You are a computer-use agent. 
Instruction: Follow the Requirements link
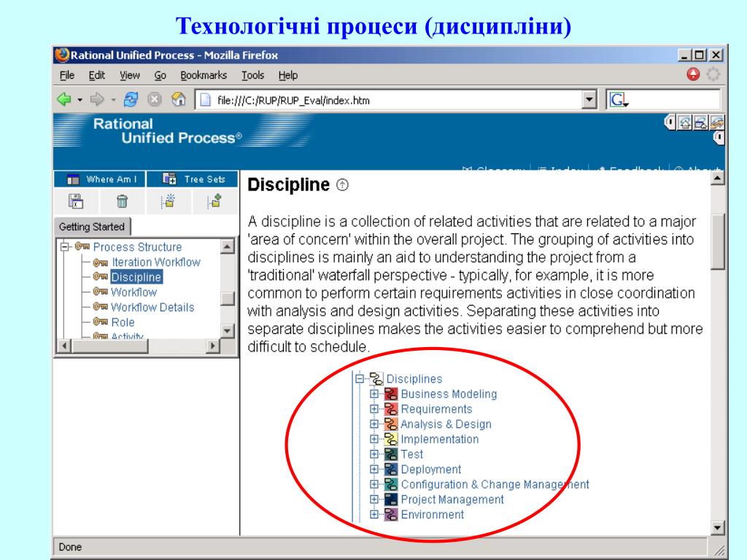click(x=436, y=409)
